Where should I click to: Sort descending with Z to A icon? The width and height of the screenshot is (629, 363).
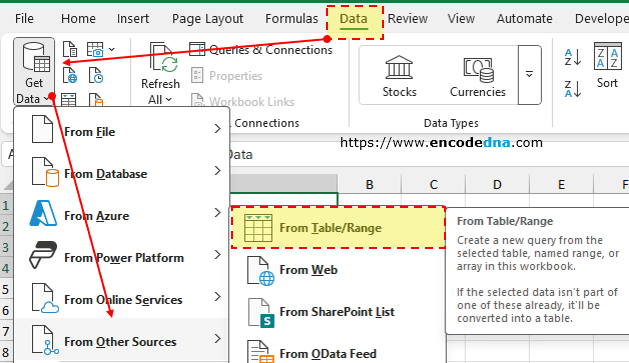572,89
